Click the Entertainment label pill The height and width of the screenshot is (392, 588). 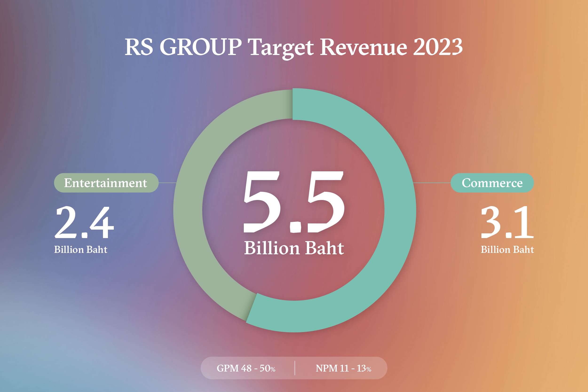coord(106,183)
